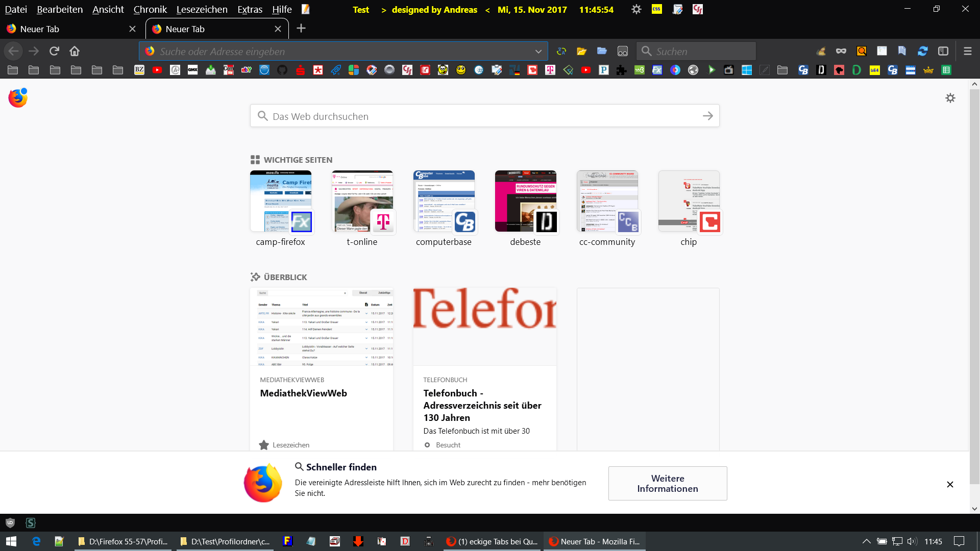Open the PayPal bookmark icon
Viewport: 980px width, 551px height.
pyautogui.click(x=603, y=70)
